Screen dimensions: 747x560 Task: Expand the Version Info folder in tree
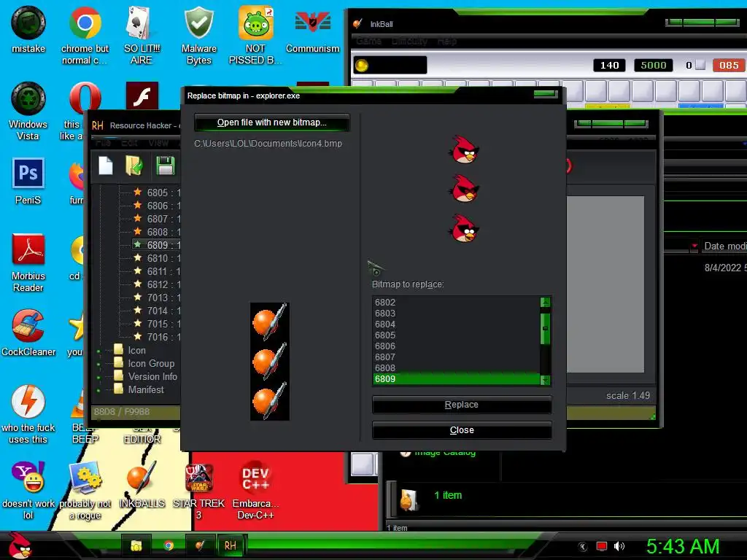pos(98,378)
